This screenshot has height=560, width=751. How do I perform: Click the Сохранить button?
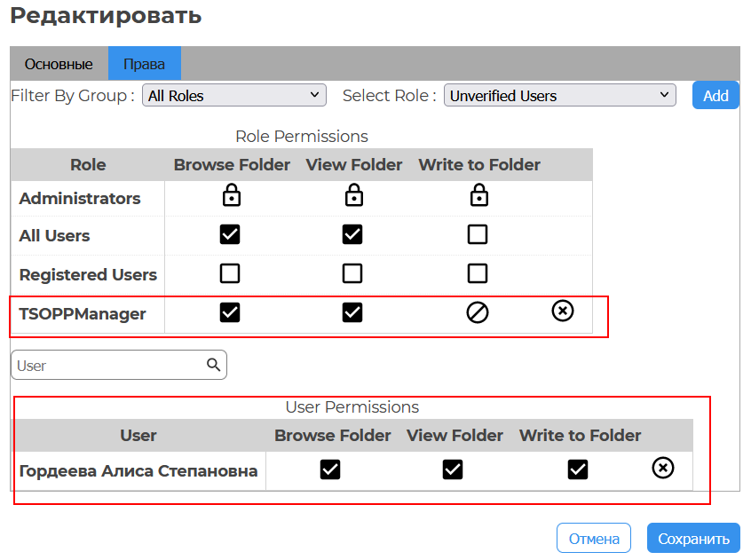[692, 538]
